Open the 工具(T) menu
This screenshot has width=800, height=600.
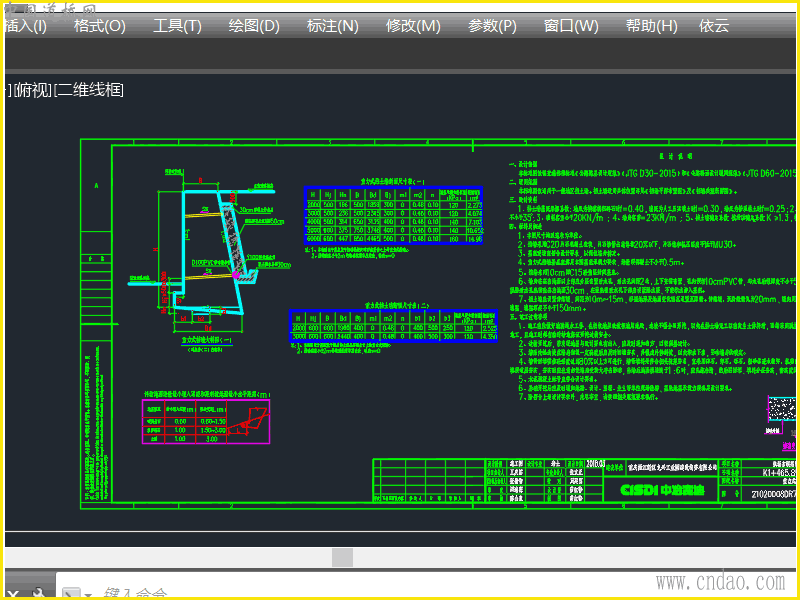pyautogui.click(x=177, y=26)
